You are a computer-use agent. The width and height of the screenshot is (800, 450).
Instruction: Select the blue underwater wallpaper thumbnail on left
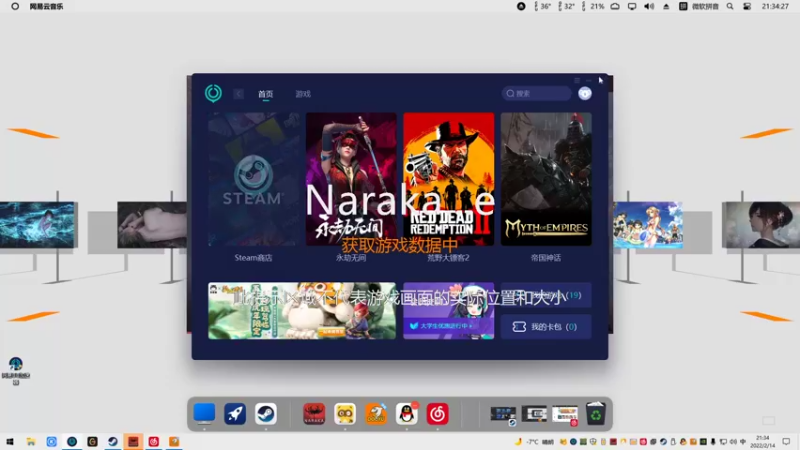pos(37,225)
